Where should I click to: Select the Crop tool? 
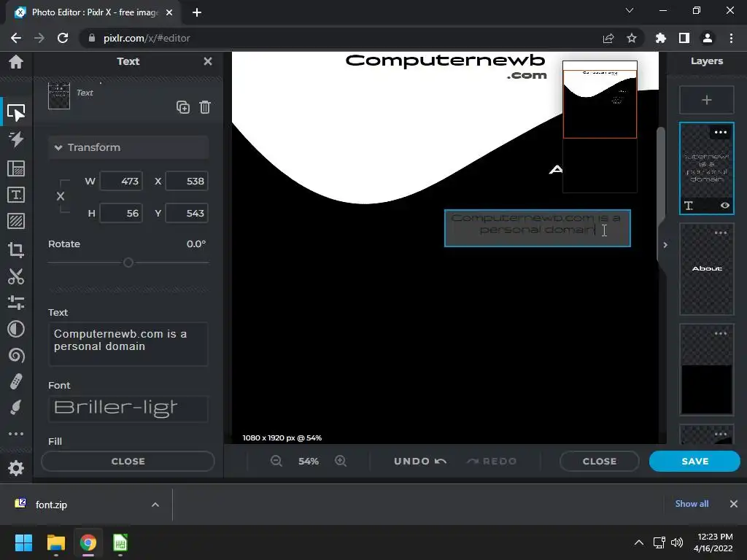16,249
